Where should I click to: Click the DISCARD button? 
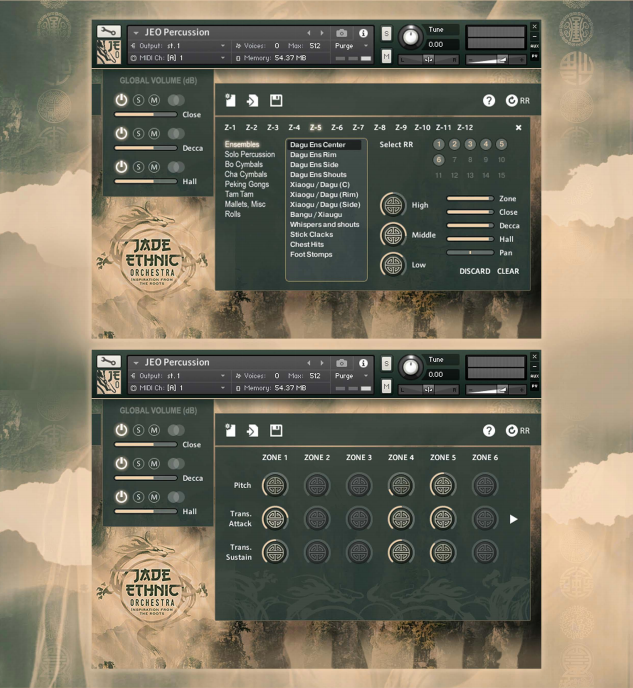(x=474, y=271)
